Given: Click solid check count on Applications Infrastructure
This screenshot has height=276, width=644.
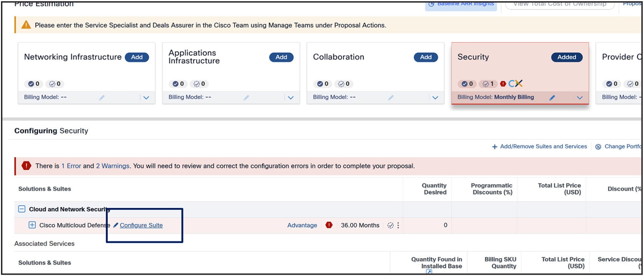Looking at the screenshot, I should 178,84.
